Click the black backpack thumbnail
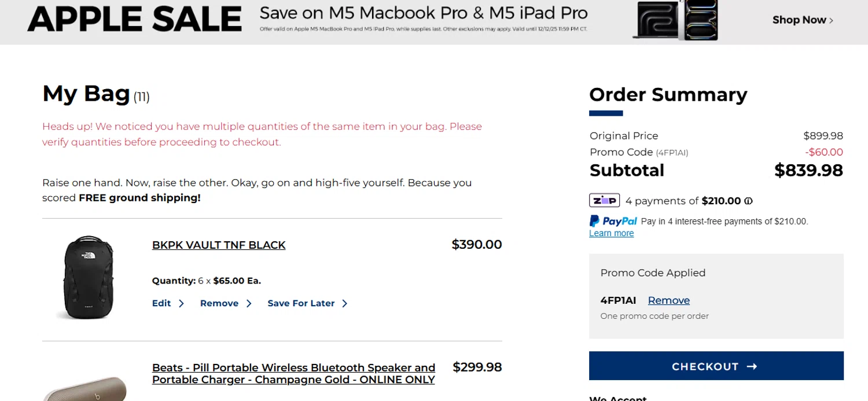 (x=88, y=277)
